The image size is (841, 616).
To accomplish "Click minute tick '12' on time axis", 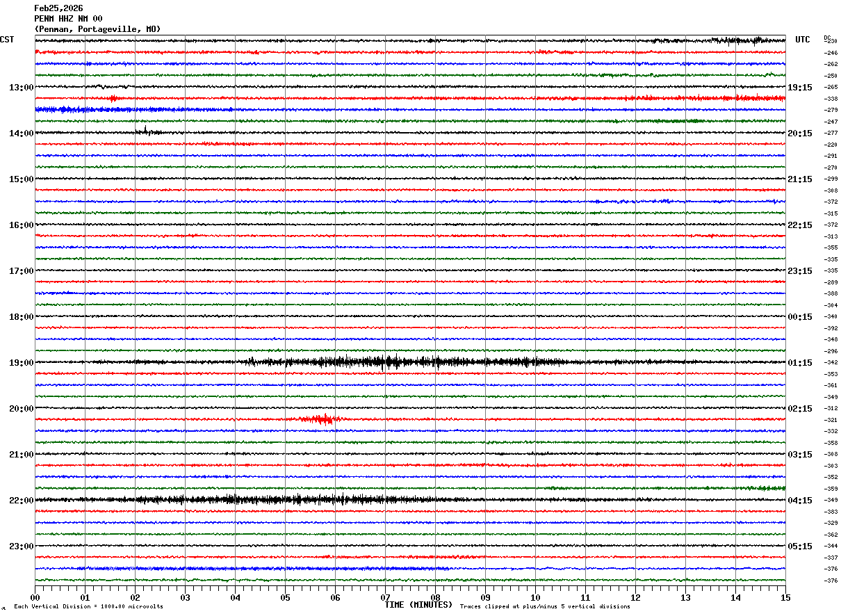I will click(x=635, y=598).
